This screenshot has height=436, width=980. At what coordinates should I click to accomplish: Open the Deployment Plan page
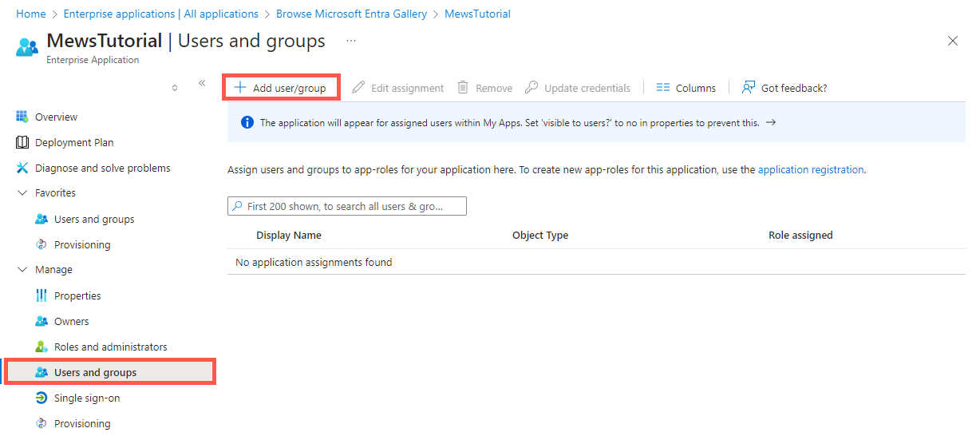click(74, 142)
